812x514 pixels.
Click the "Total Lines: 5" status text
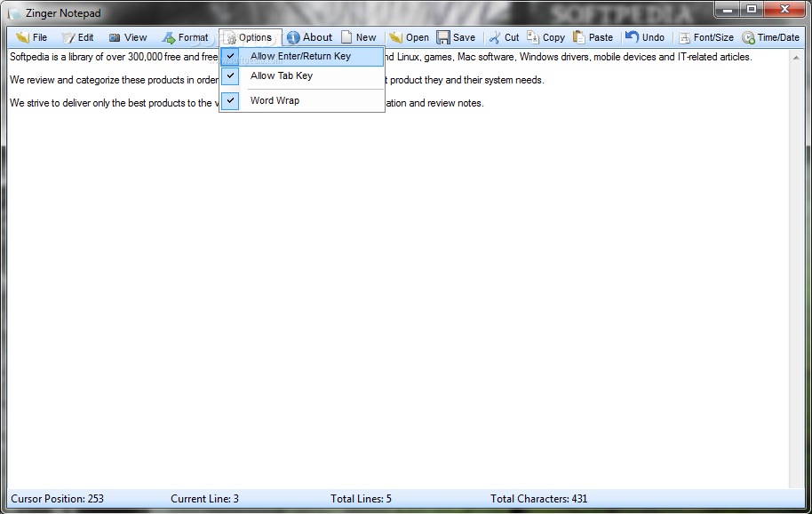pos(361,499)
